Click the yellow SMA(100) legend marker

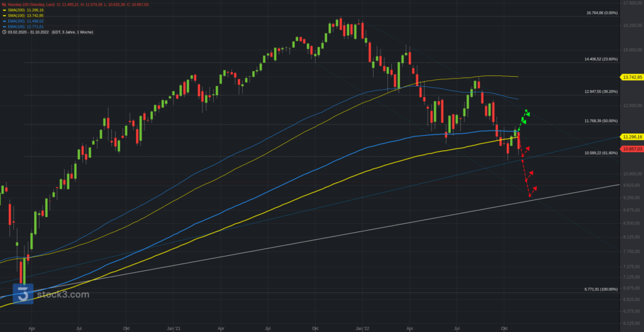4,15
